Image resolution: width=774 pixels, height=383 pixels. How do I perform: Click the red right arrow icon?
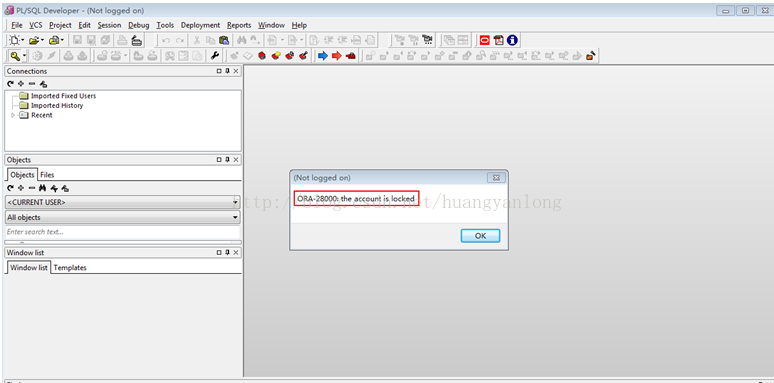(x=337, y=56)
